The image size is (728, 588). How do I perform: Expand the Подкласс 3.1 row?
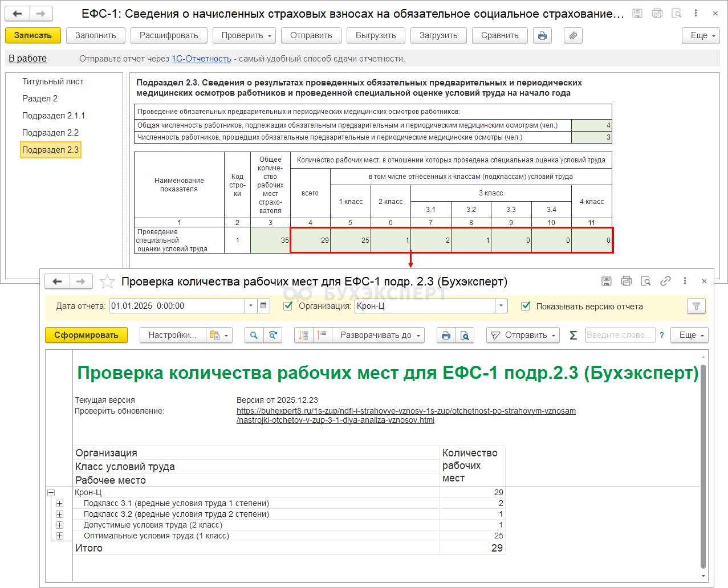click(59, 504)
